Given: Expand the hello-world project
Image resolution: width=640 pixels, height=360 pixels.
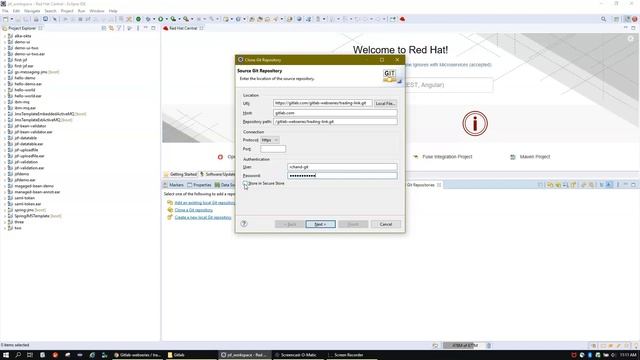Looking at the screenshot, I should pos(4,90).
